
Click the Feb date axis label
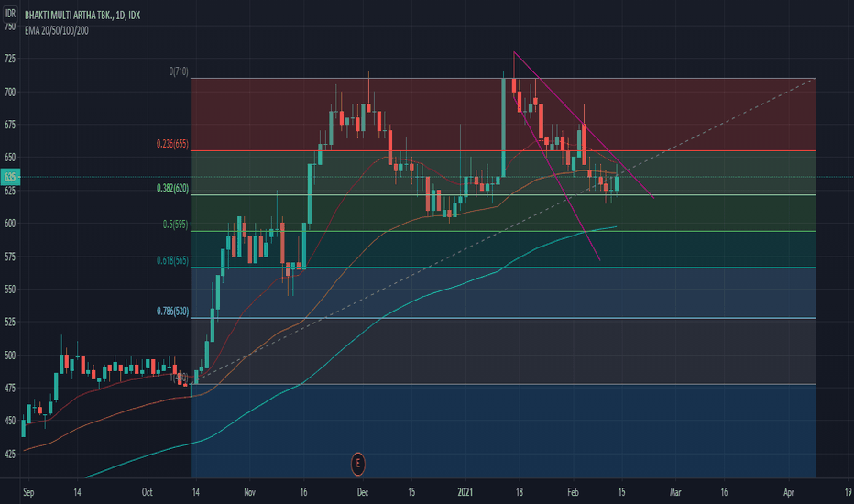[x=573, y=492]
